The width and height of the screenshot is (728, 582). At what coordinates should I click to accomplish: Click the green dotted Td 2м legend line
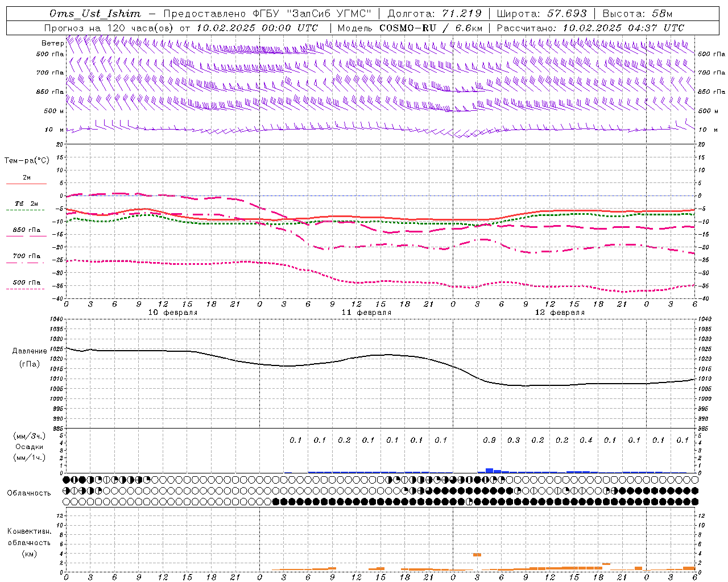pyautogui.click(x=25, y=210)
